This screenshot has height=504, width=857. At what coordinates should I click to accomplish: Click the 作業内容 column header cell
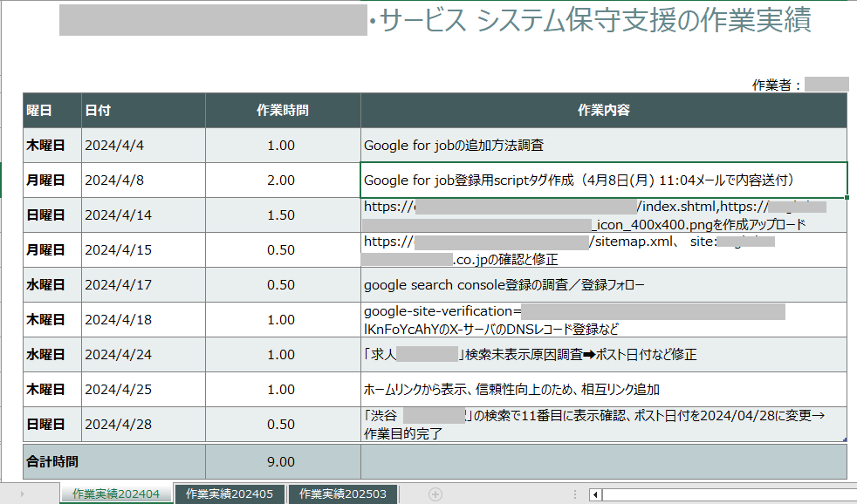pyautogui.click(x=603, y=110)
